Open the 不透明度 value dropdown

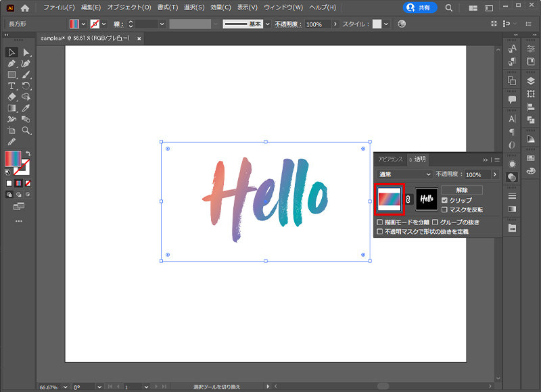pyautogui.click(x=494, y=174)
